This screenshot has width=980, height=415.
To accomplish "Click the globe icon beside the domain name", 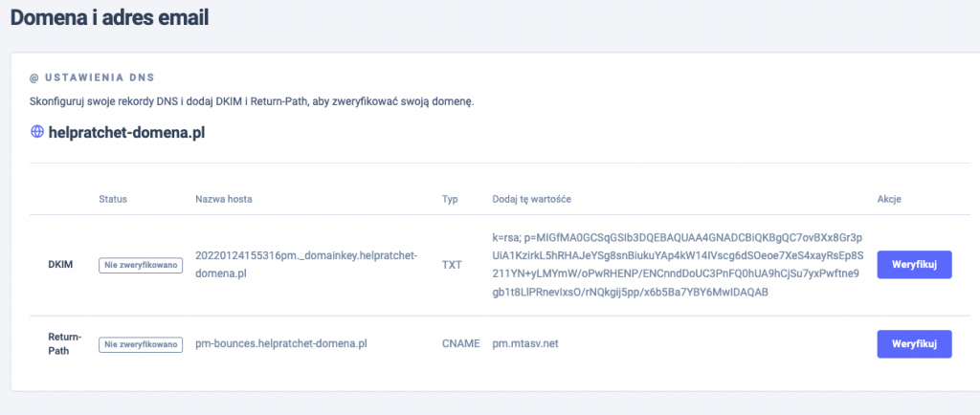I will click(x=36, y=133).
